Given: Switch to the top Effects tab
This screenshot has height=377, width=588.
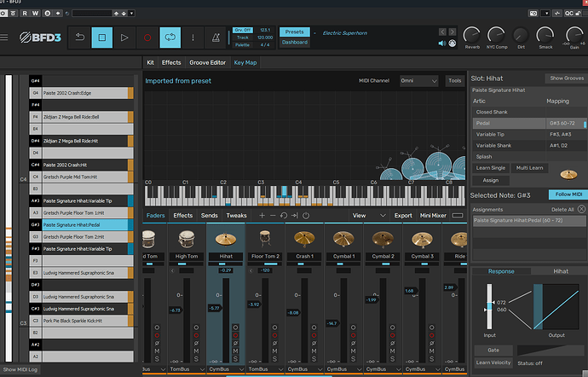Looking at the screenshot, I should pos(171,62).
